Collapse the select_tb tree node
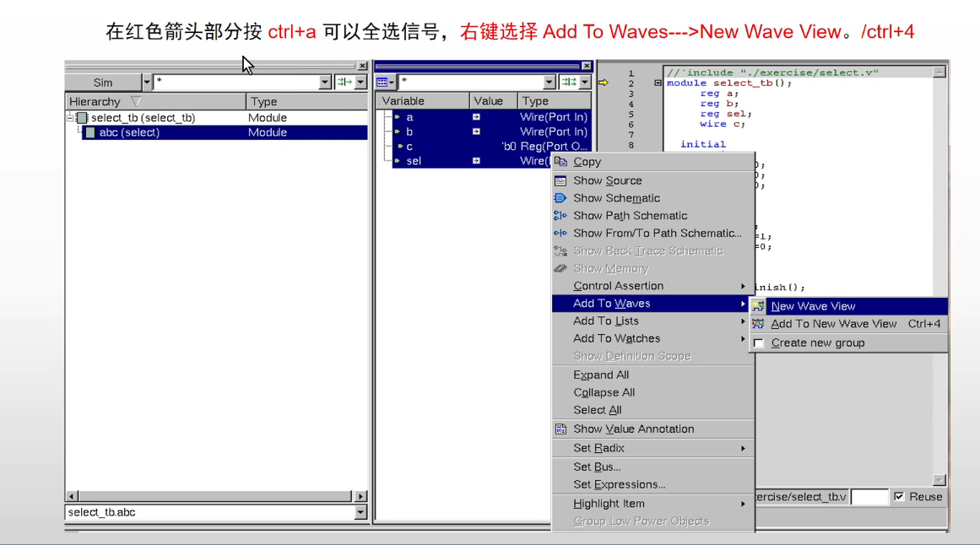Viewport: 980px width, 545px height. (70, 117)
